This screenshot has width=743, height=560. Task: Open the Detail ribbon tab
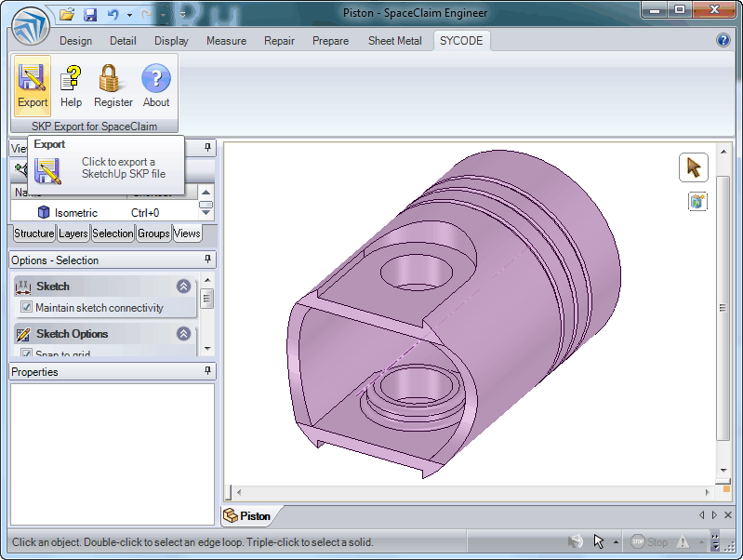(x=123, y=41)
